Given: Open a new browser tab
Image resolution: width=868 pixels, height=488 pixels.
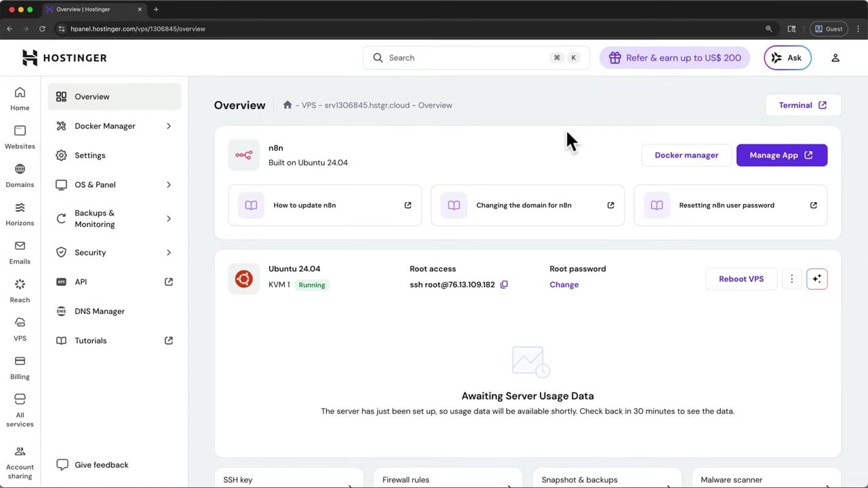Looking at the screenshot, I should [x=156, y=9].
